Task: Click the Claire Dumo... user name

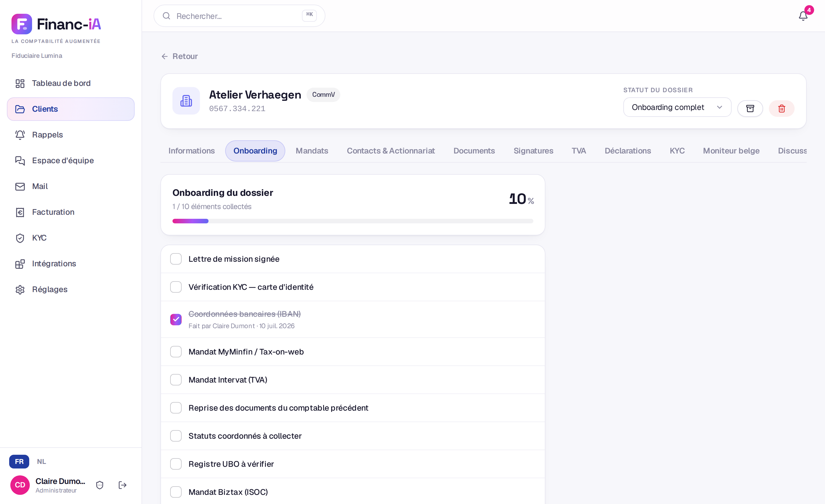Action: coord(60,481)
